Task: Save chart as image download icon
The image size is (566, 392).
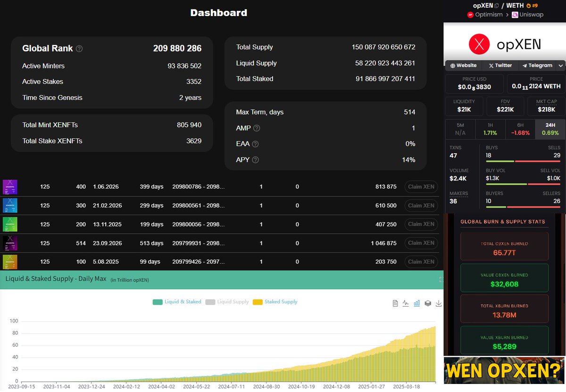Action: (x=439, y=303)
